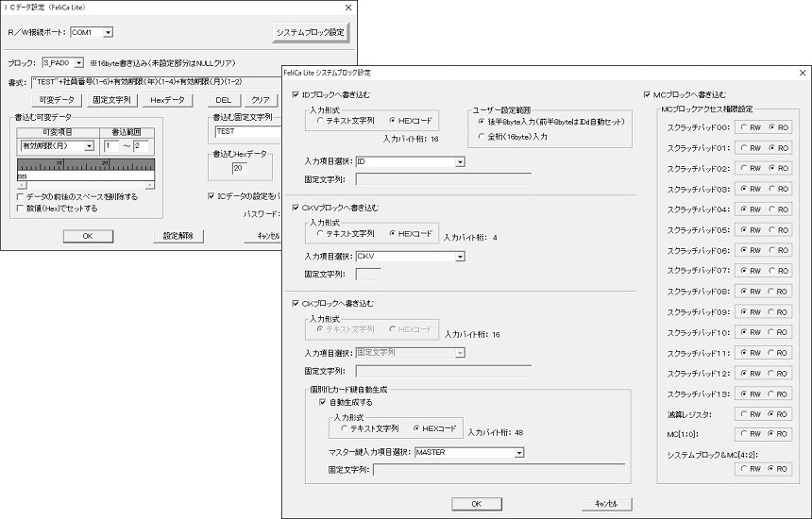Screen dimensions: 812x519
Task: Open the CKV 入力項目選択 dropdown
Action: (x=460, y=257)
